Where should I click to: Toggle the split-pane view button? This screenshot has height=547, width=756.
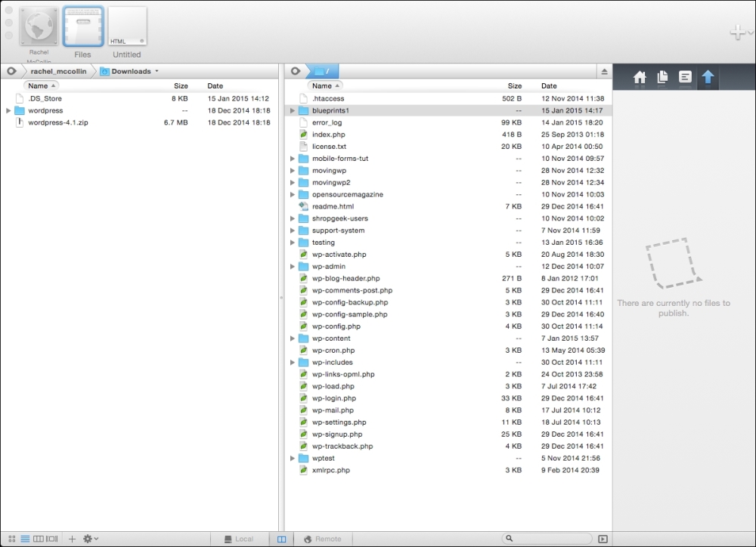pos(281,539)
